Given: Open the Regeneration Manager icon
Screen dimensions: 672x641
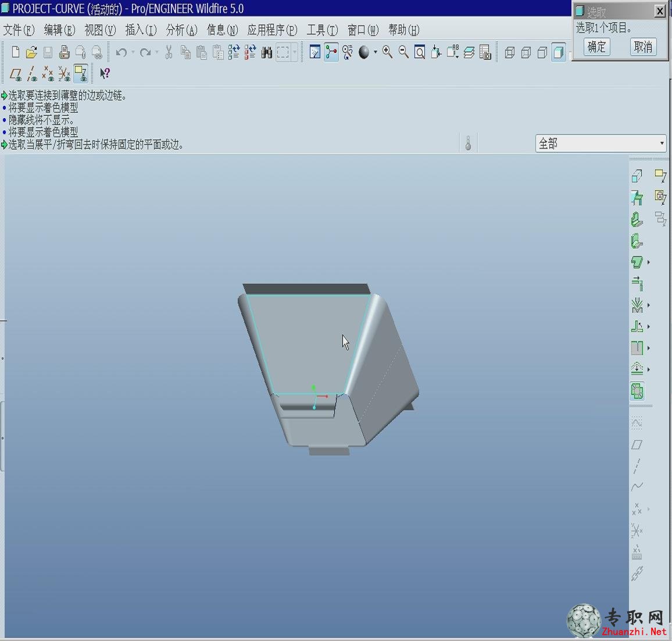Looking at the screenshot, I should [251, 52].
